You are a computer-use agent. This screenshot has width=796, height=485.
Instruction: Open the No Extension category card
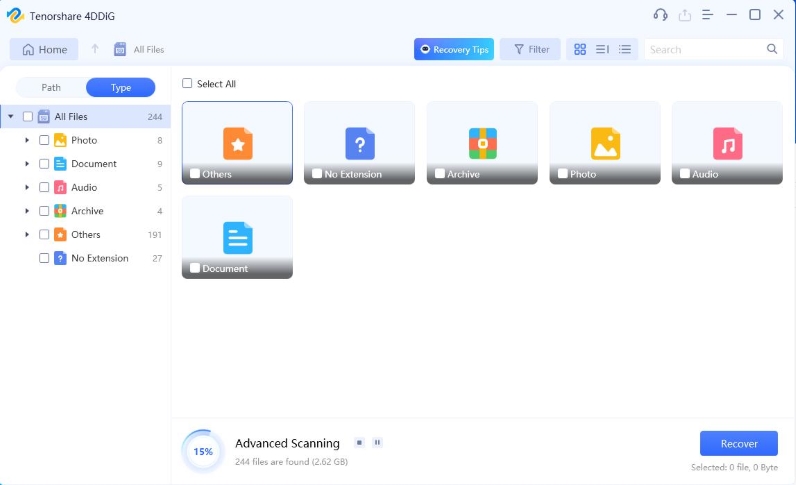pyautogui.click(x=359, y=143)
